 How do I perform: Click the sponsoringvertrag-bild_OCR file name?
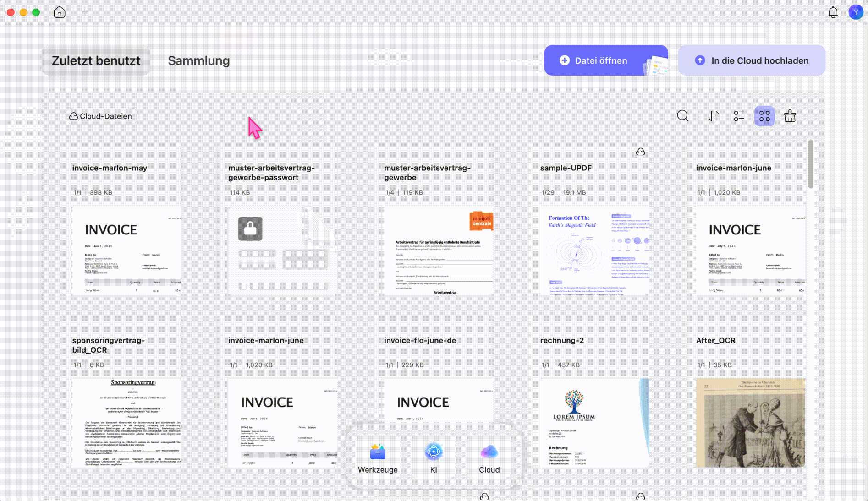(x=109, y=345)
